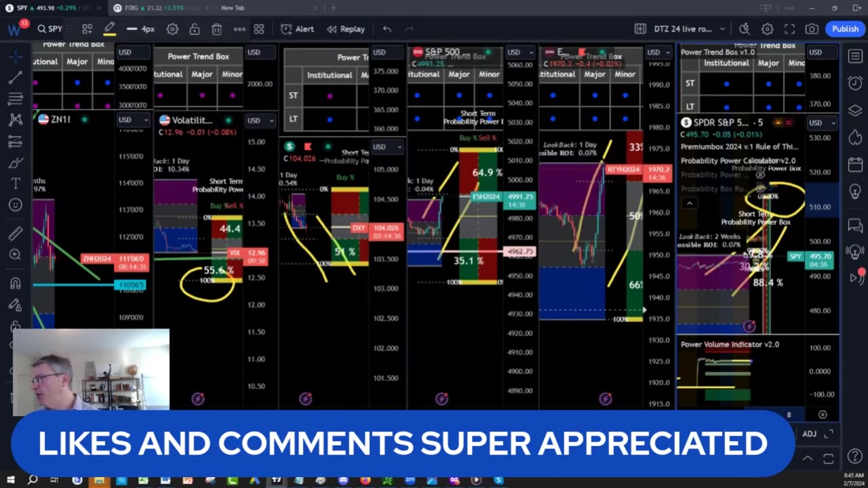Open the emoji icons tool
This screenshot has width=868, height=488.
[x=15, y=205]
